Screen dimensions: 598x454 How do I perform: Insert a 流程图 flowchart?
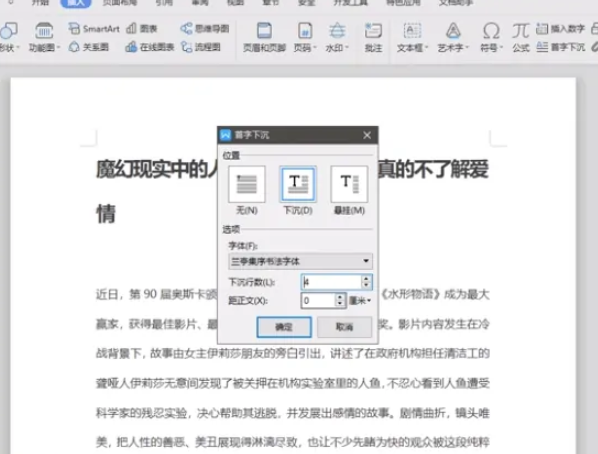201,47
